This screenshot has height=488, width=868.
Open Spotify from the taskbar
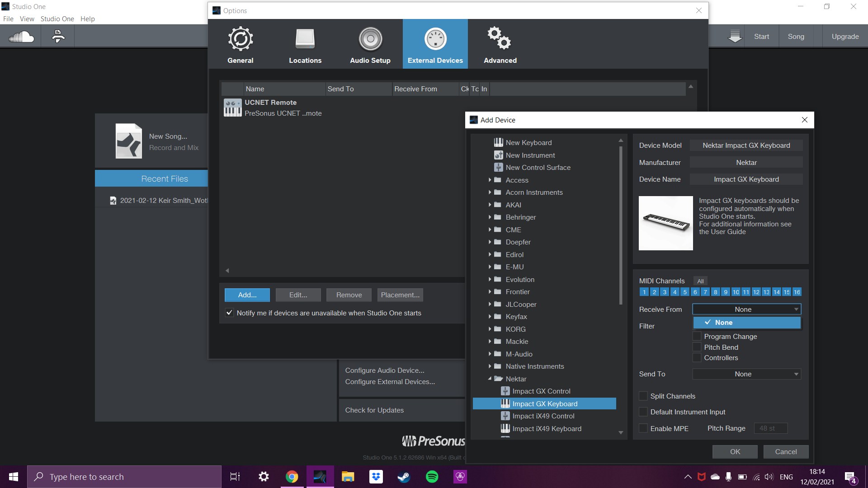pyautogui.click(x=432, y=477)
